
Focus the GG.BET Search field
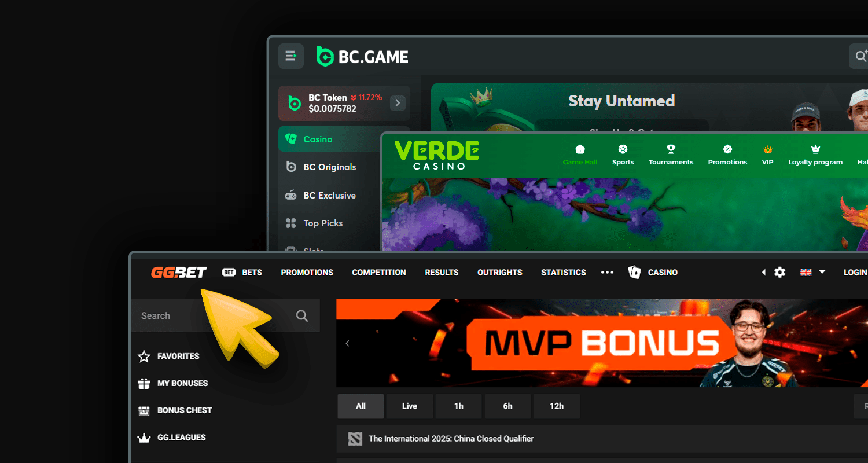[225, 315]
